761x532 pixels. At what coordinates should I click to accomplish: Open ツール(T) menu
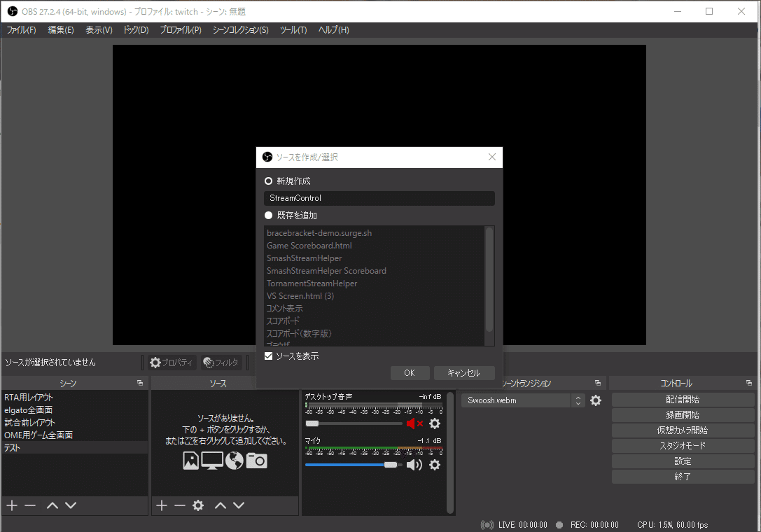click(293, 30)
